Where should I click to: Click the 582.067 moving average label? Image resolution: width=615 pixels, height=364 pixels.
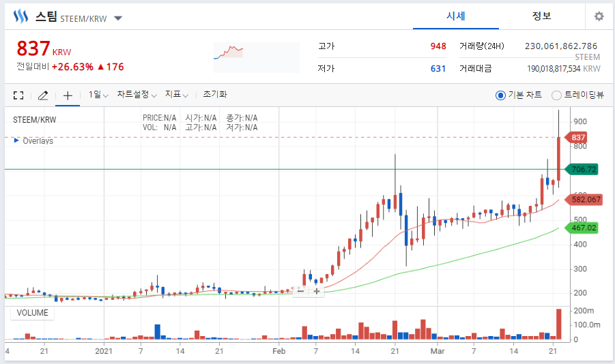pos(583,200)
